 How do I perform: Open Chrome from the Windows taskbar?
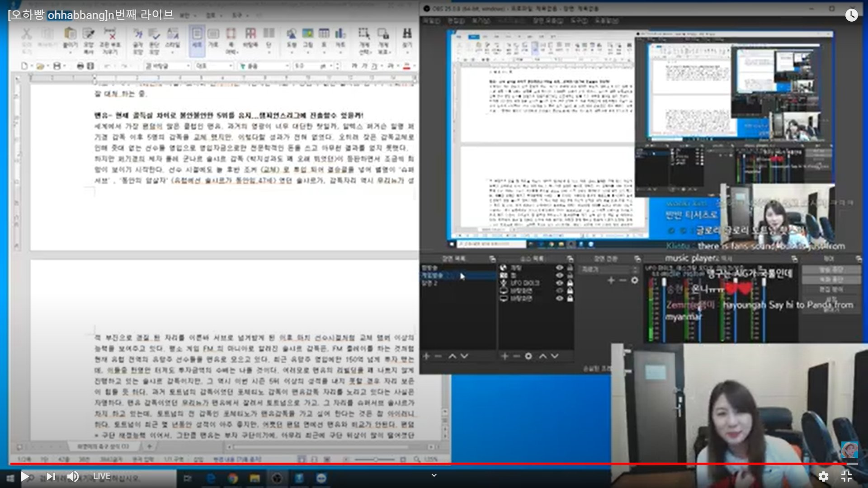point(233,478)
